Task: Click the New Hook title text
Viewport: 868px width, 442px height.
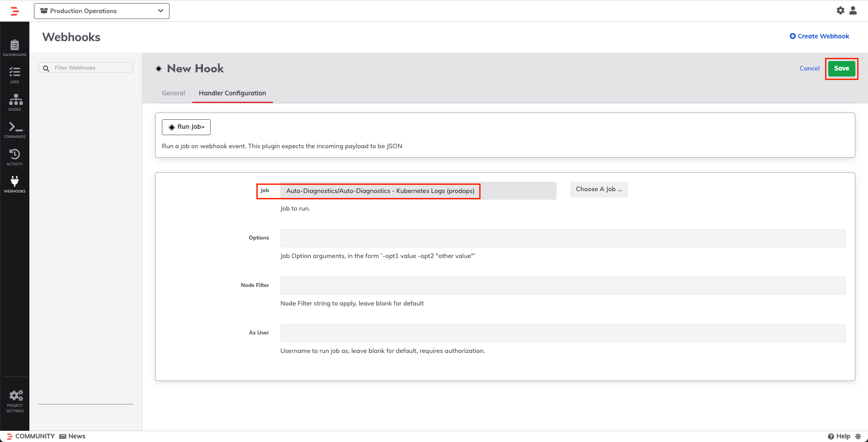Action: coord(195,68)
